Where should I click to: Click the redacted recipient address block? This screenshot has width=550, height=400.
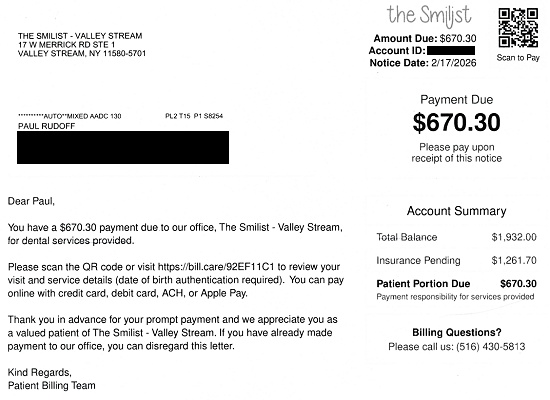[123, 147]
